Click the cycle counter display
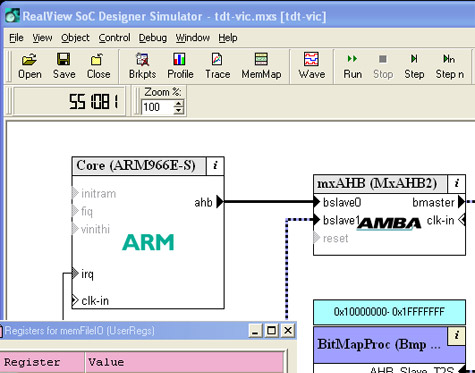The image size is (475, 373). click(69, 101)
